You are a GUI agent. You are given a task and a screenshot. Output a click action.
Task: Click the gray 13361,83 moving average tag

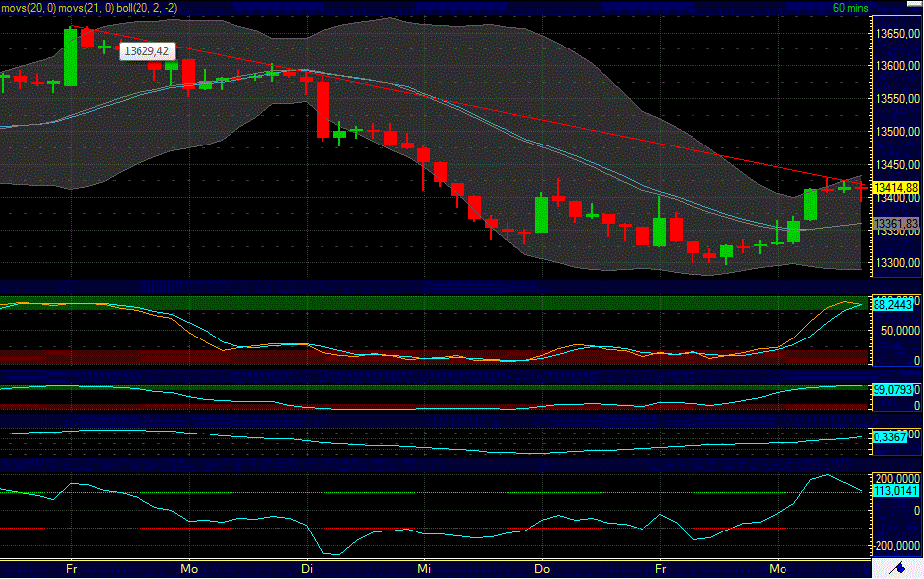click(895, 224)
